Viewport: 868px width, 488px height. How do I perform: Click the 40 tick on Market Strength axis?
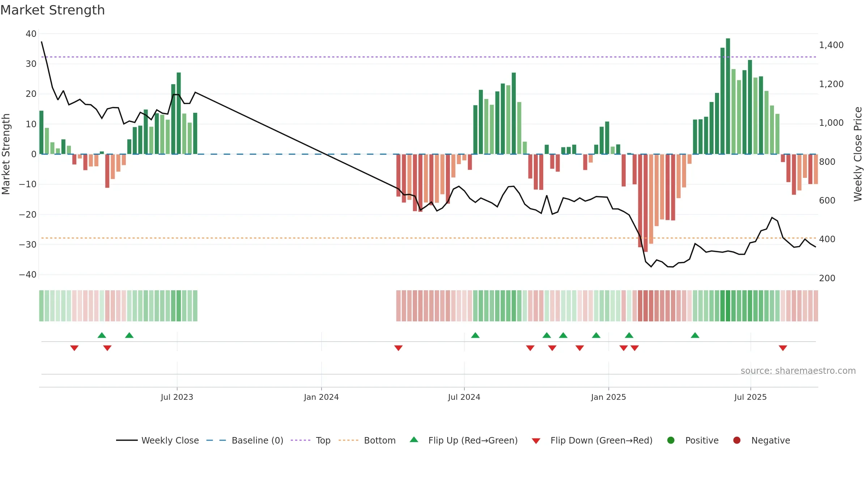coord(31,34)
